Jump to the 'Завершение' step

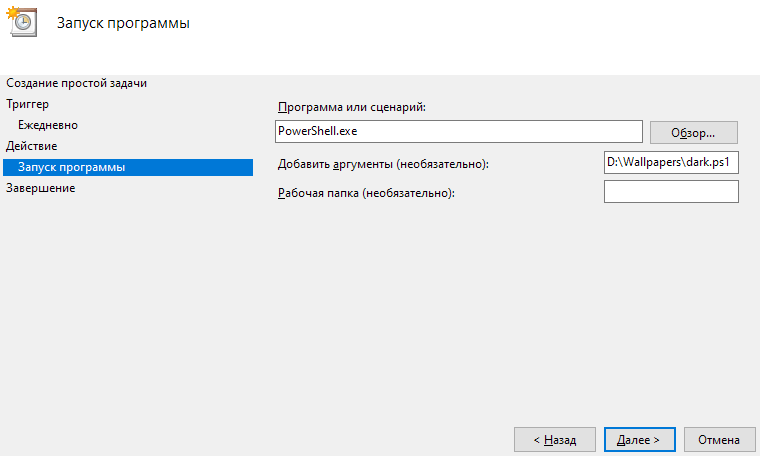click(x=41, y=188)
